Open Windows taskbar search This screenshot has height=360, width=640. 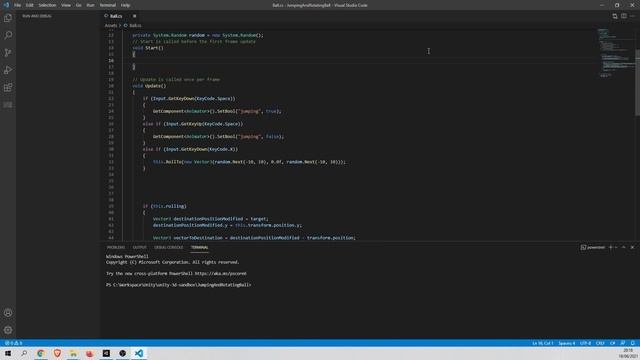(24, 353)
